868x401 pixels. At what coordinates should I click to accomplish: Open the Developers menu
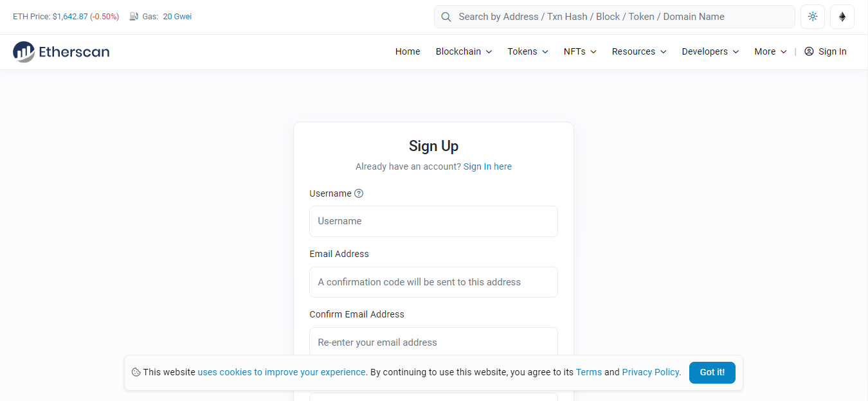pos(710,51)
